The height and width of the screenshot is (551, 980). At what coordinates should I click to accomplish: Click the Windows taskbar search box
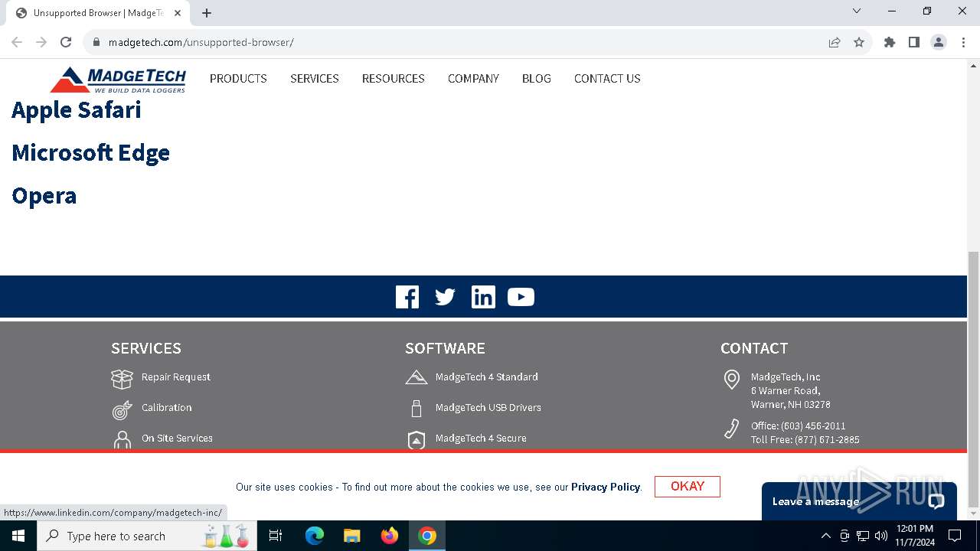[145, 536]
